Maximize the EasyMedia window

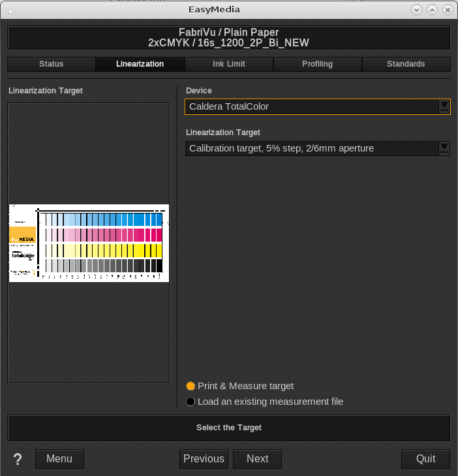click(432, 10)
